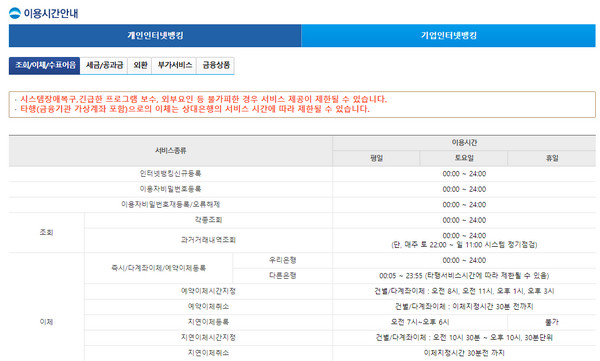
Task: Click the 예약이체시간지정 row label
Action: pyautogui.click(x=208, y=291)
